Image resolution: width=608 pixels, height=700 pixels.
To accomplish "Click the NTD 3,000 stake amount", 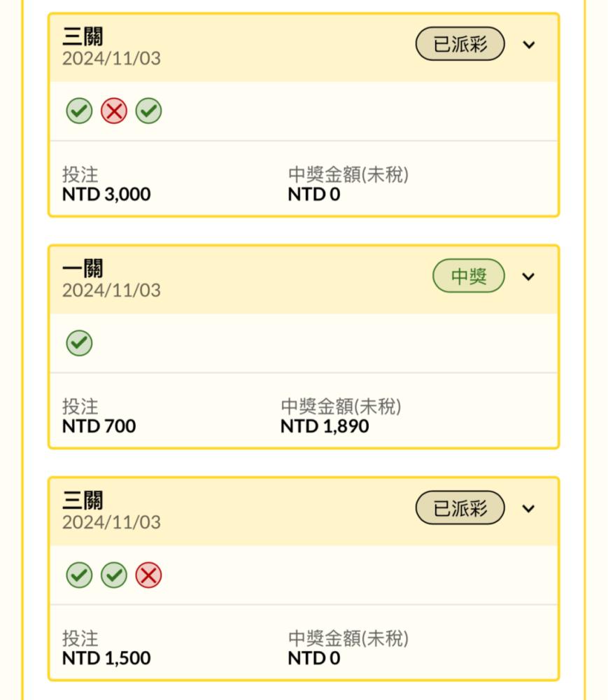I will point(106,195).
